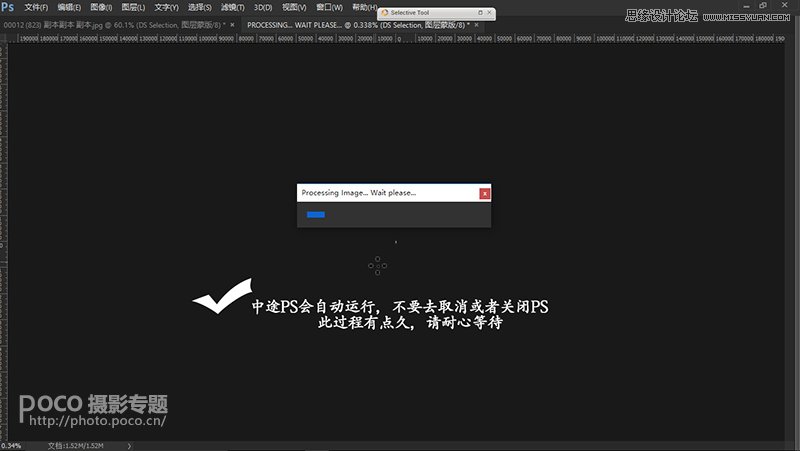Viewport: 800px width, 451px height.
Task: Open the 编辑(E) menu
Action: pyautogui.click(x=69, y=8)
